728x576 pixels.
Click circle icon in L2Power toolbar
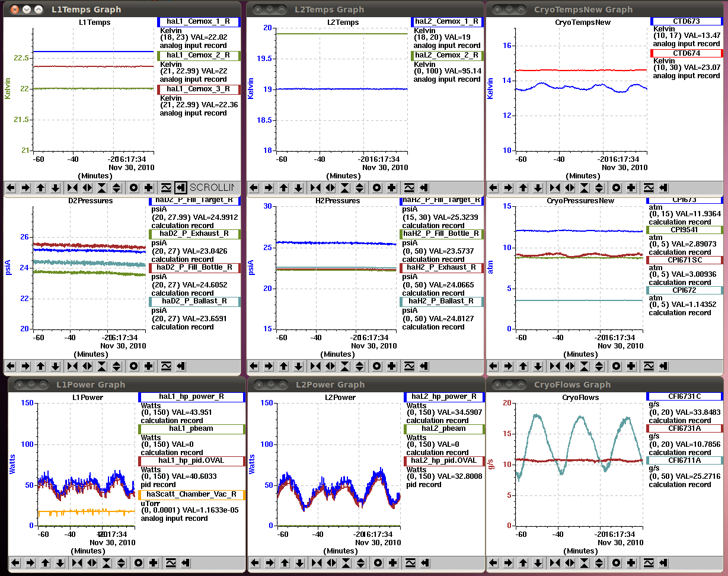(x=377, y=563)
